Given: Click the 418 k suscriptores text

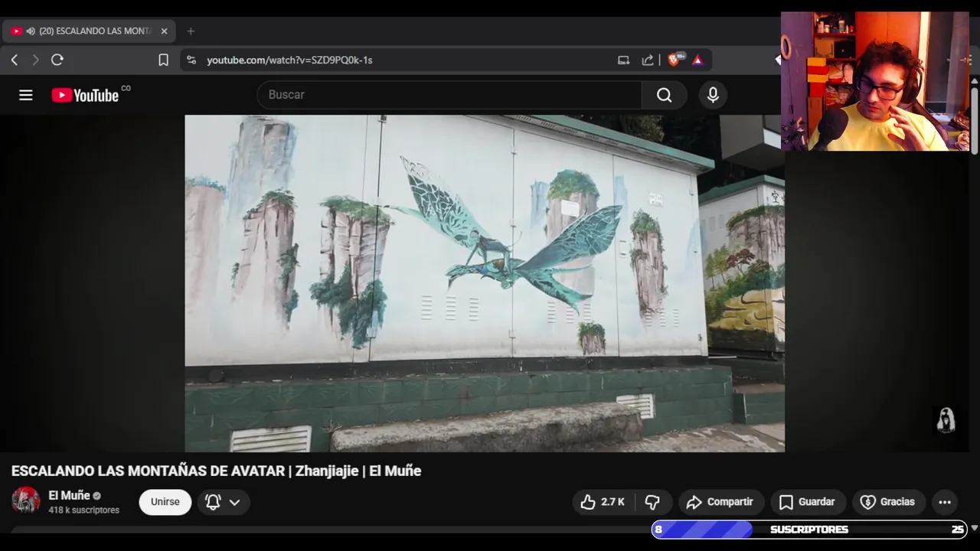Looking at the screenshot, I should pyautogui.click(x=84, y=510).
